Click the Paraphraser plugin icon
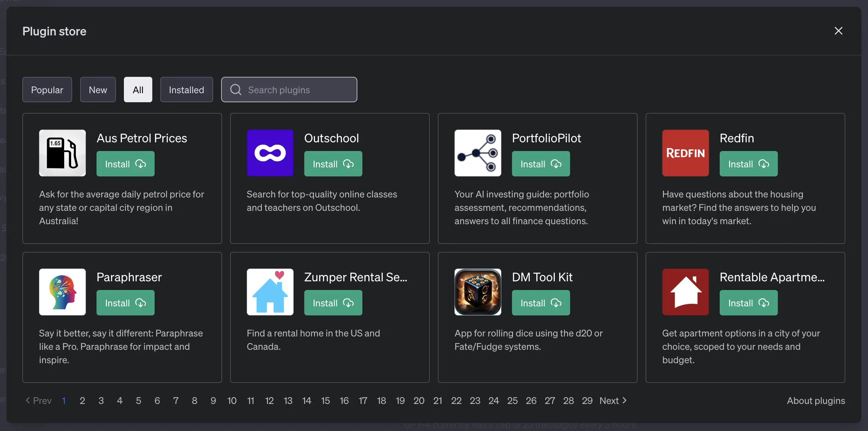Viewport: 868px width, 431px height. pos(62,292)
